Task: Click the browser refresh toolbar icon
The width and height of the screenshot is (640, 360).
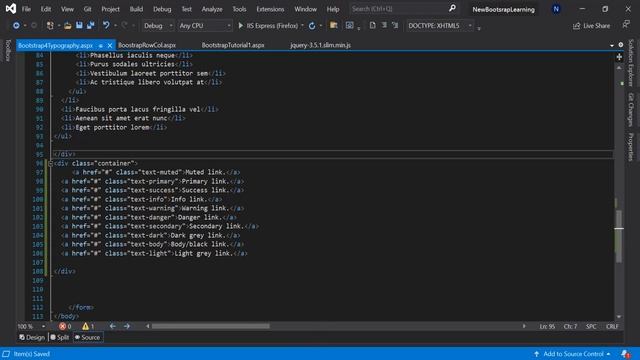Action: [x=312, y=26]
